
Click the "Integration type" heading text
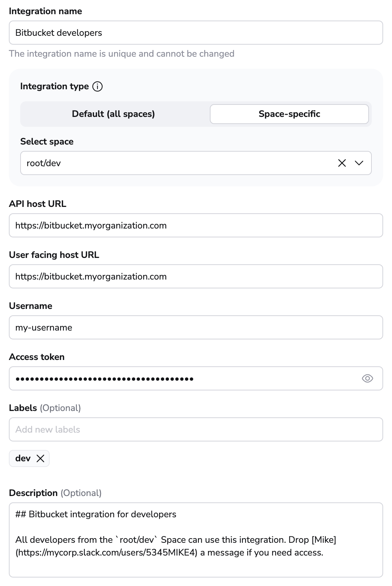[x=55, y=86]
